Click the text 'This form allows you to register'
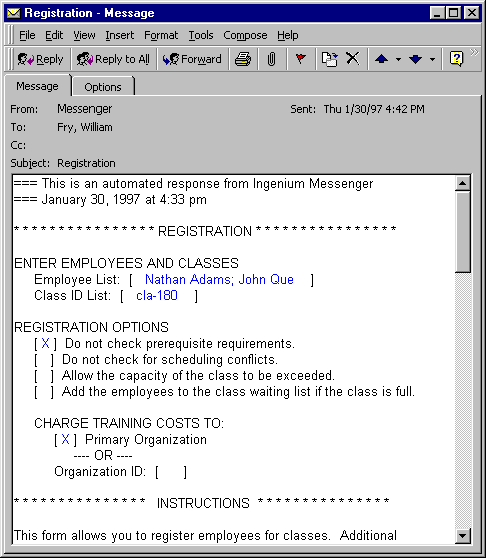The width and height of the screenshot is (486, 558). tap(105, 535)
